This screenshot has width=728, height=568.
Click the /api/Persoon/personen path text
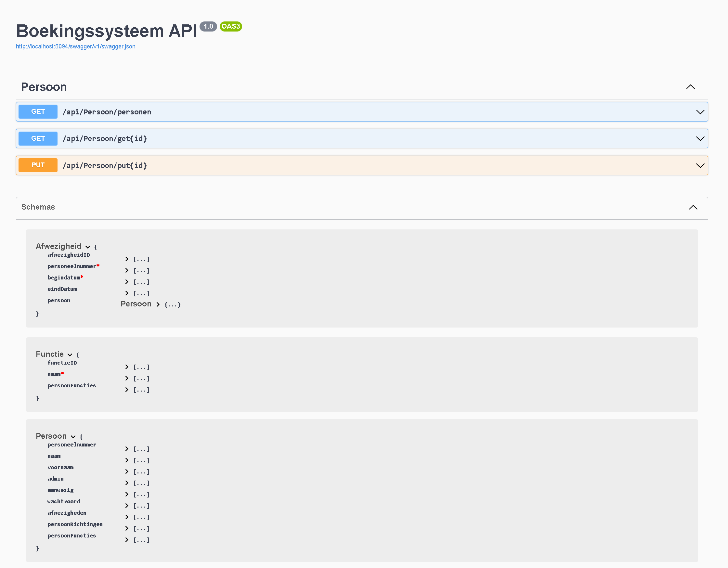point(107,112)
